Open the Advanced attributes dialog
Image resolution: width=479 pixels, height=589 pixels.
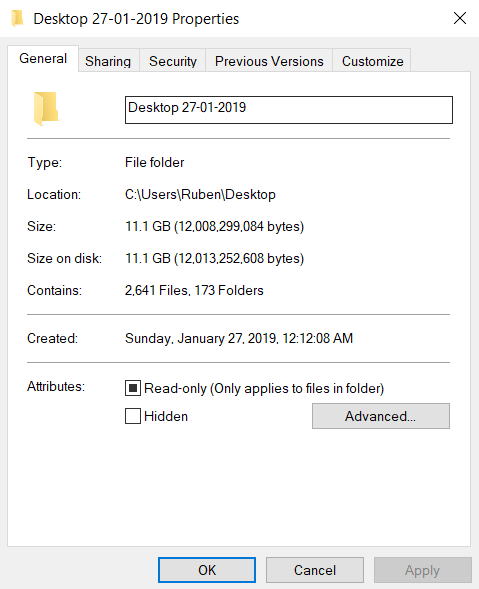click(x=381, y=416)
